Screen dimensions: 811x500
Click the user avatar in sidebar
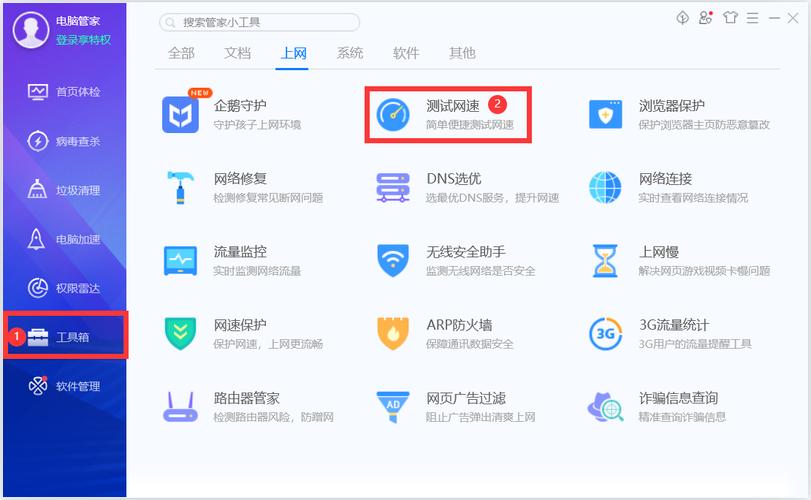coord(31,31)
